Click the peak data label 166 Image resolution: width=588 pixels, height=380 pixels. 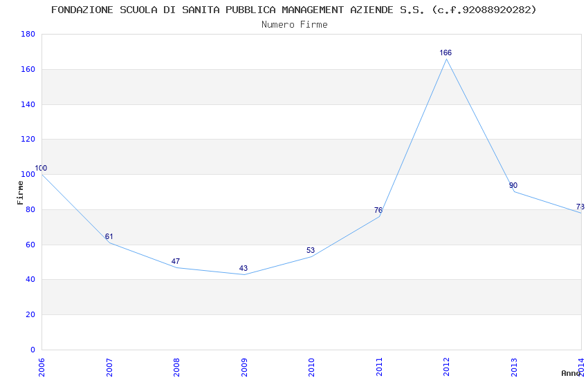(445, 53)
